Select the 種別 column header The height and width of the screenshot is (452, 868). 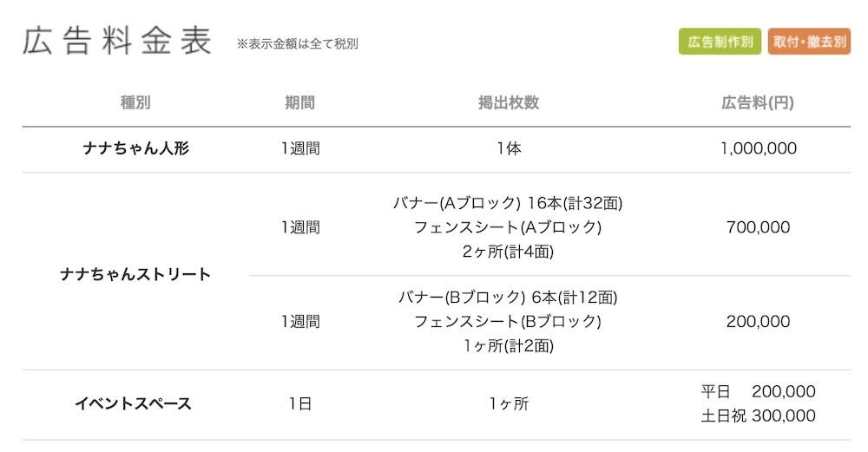coord(135,102)
